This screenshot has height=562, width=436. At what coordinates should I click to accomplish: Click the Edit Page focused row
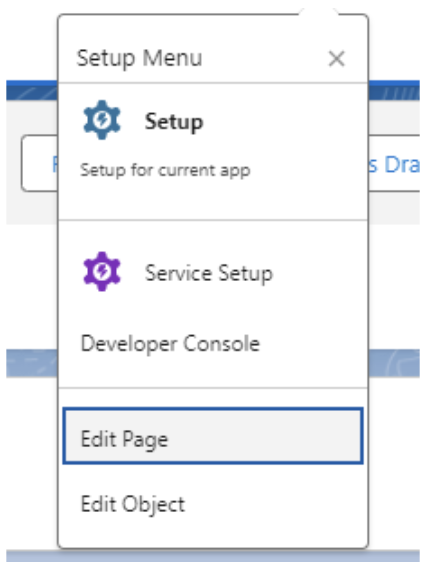pos(213,436)
